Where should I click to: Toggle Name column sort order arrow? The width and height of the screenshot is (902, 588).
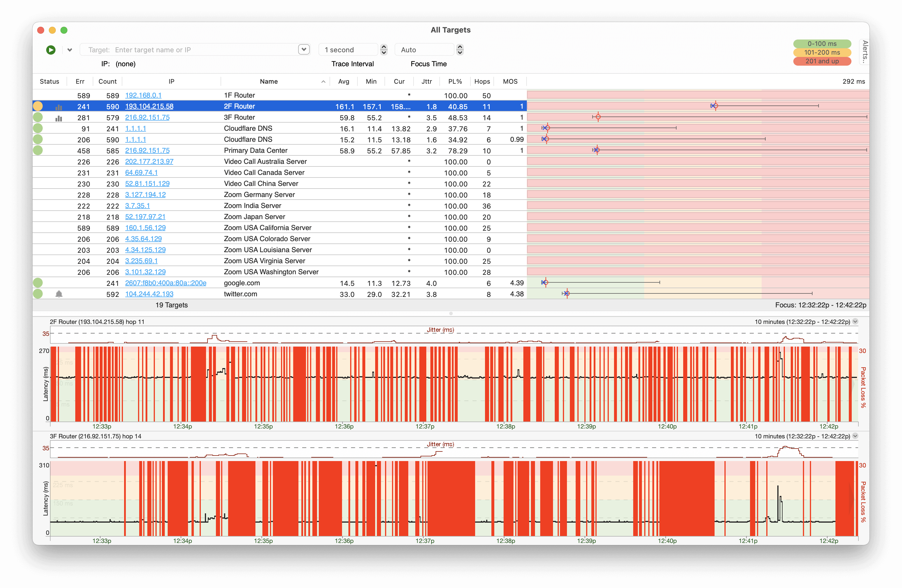tap(323, 82)
